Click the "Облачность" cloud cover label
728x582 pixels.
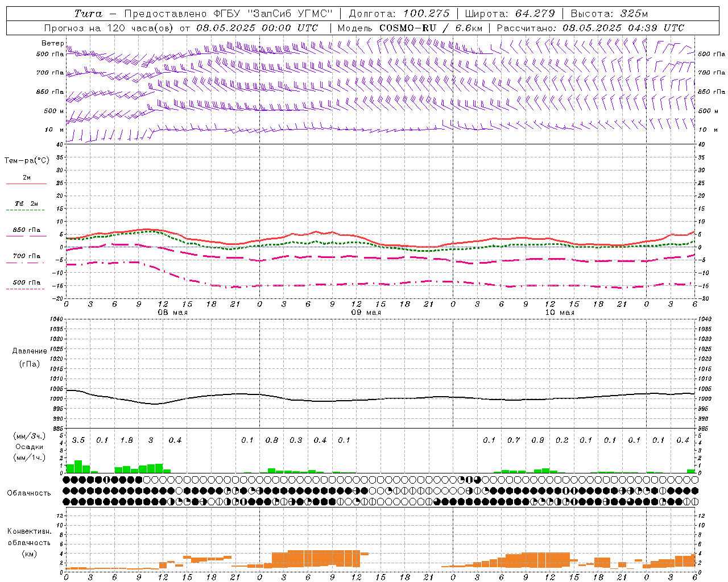(x=29, y=493)
